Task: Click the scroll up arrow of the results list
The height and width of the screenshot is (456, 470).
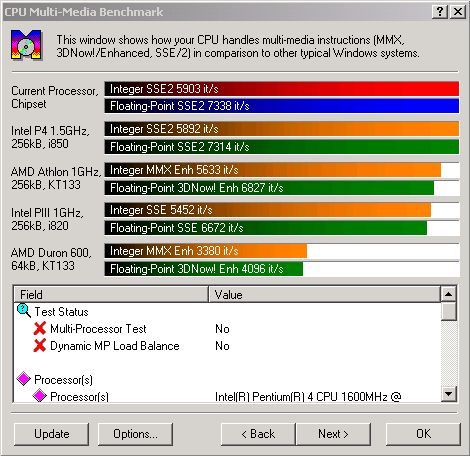Action: pos(448,294)
